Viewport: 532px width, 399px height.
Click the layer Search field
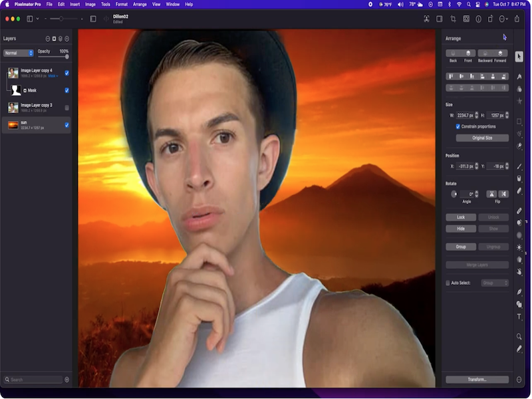click(35, 380)
